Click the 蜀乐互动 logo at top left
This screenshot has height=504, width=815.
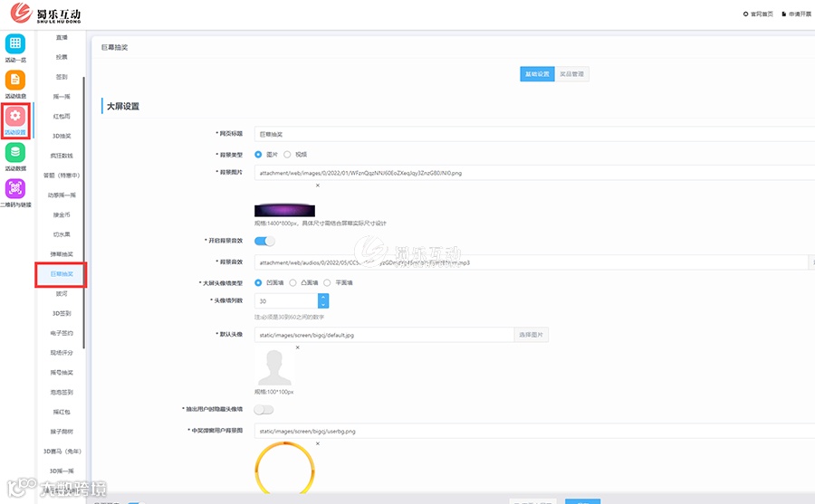click(x=46, y=13)
